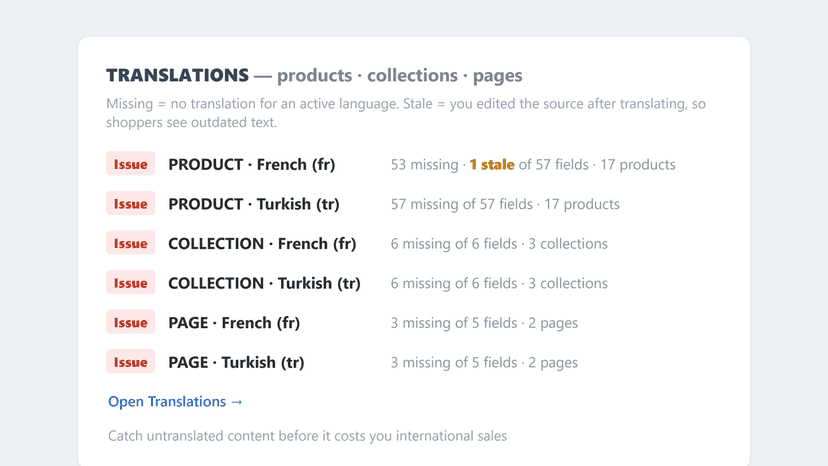828x466 pixels.
Task: Click '53 missing' text in French product row
Action: pyautogui.click(x=425, y=164)
